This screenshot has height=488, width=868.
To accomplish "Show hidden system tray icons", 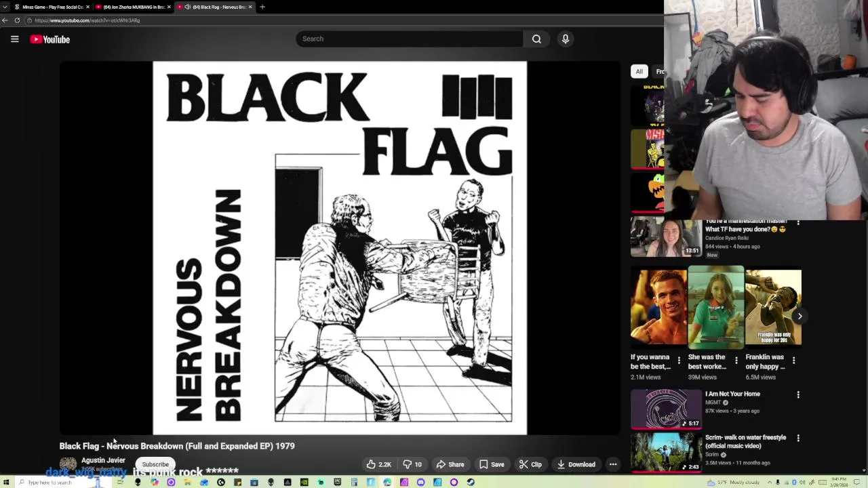I will 770,482.
